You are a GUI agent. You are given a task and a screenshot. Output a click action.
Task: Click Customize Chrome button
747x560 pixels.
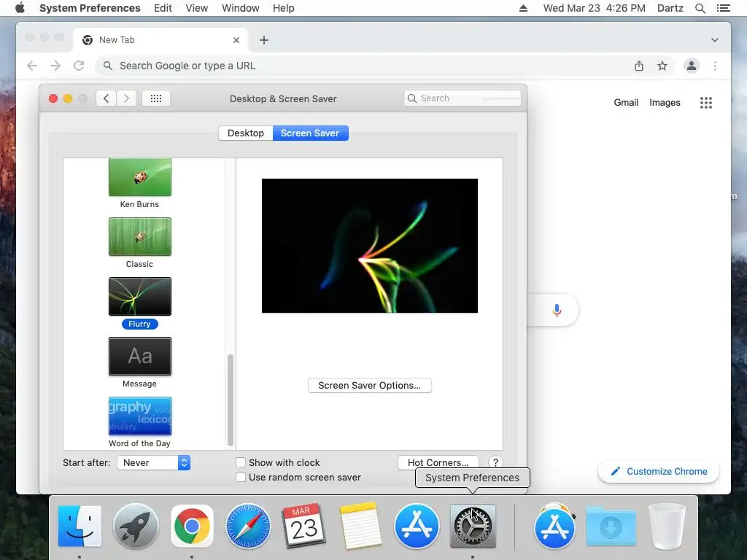point(659,472)
